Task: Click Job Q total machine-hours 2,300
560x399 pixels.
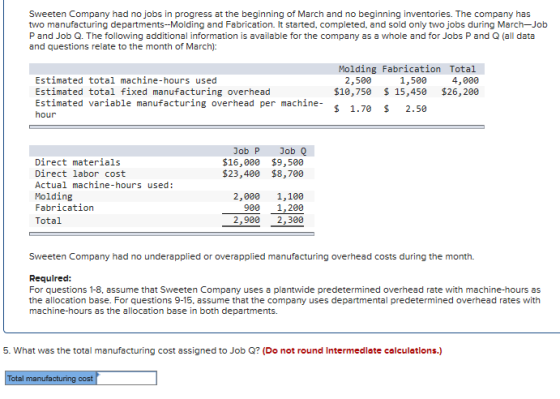Action: pyautogui.click(x=290, y=220)
